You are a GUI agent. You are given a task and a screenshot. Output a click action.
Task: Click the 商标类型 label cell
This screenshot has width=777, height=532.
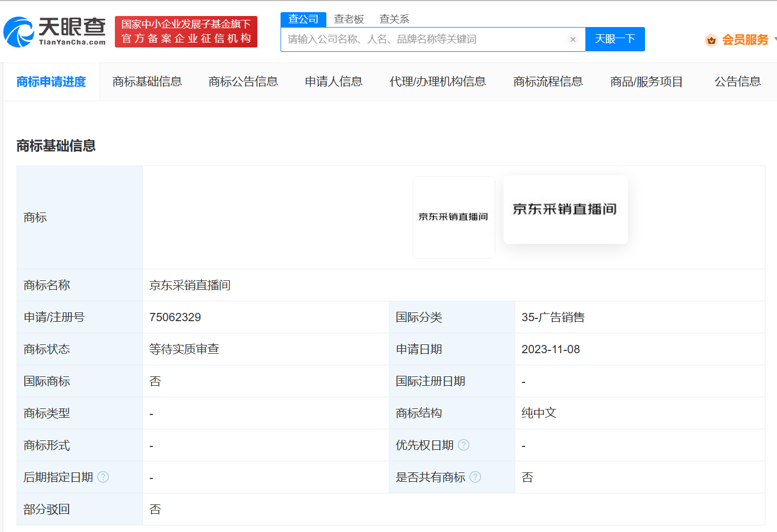(80, 413)
